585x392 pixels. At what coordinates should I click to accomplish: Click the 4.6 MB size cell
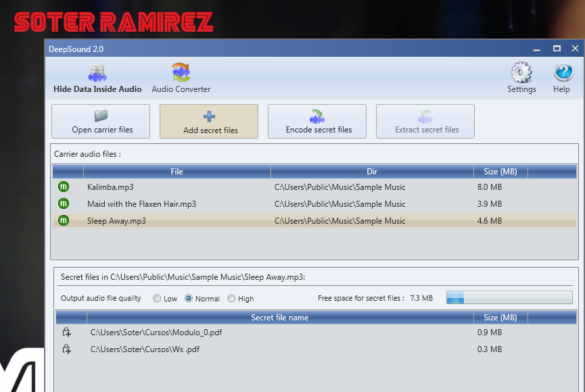[490, 221]
